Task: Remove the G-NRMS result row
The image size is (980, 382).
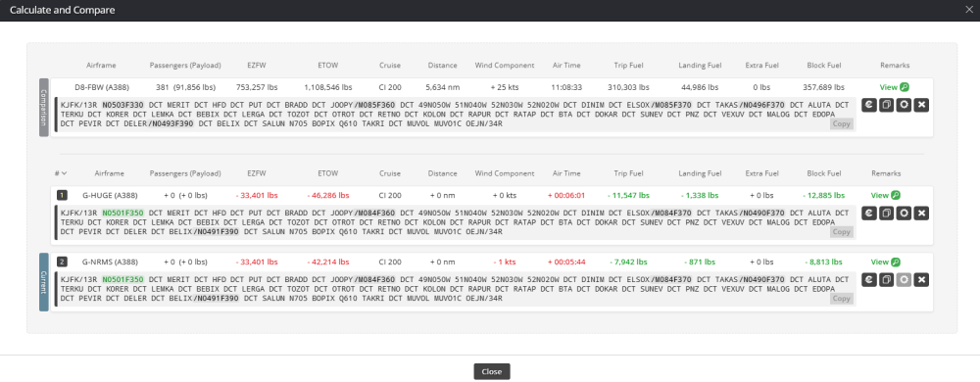Action: (920, 279)
